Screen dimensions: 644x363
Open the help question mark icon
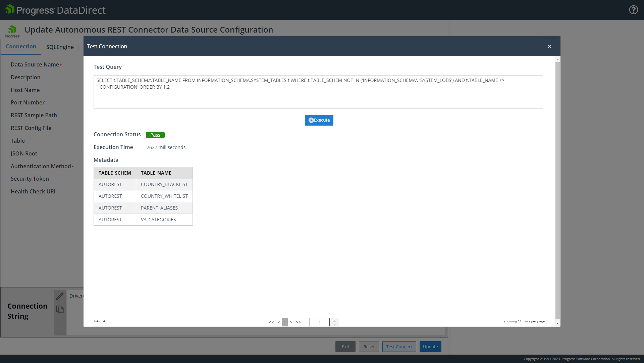click(633, 10)
